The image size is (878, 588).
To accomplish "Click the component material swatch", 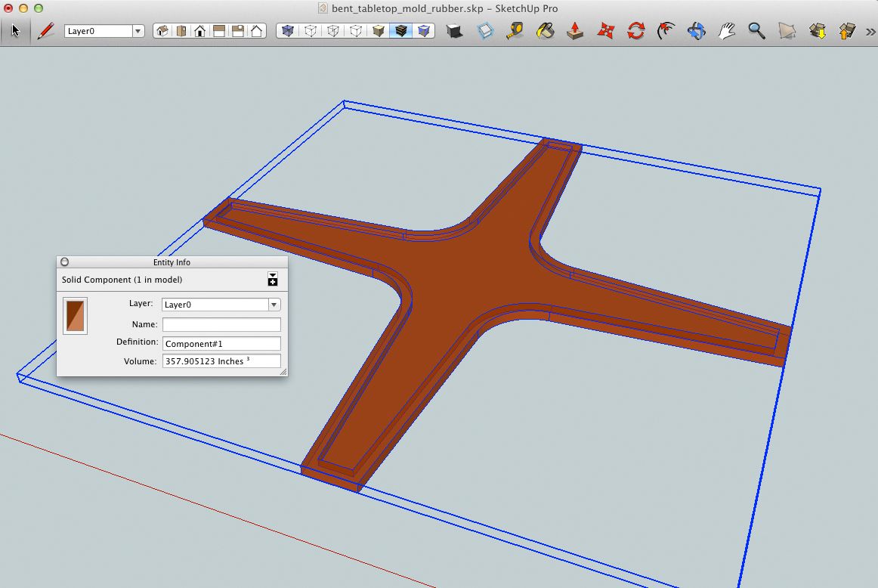I will 75,315.
